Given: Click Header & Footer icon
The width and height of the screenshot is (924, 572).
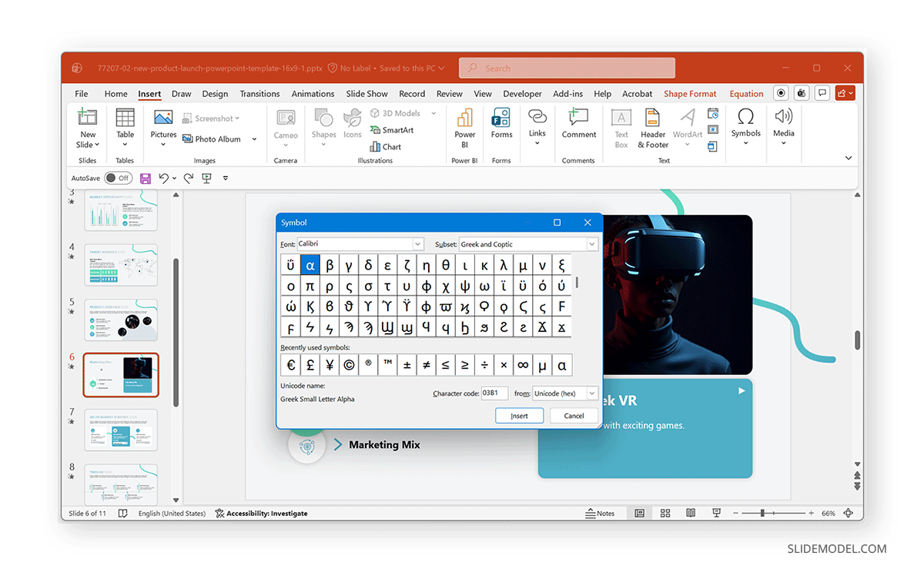Looking at the screenshot, I should pos(653,118).
